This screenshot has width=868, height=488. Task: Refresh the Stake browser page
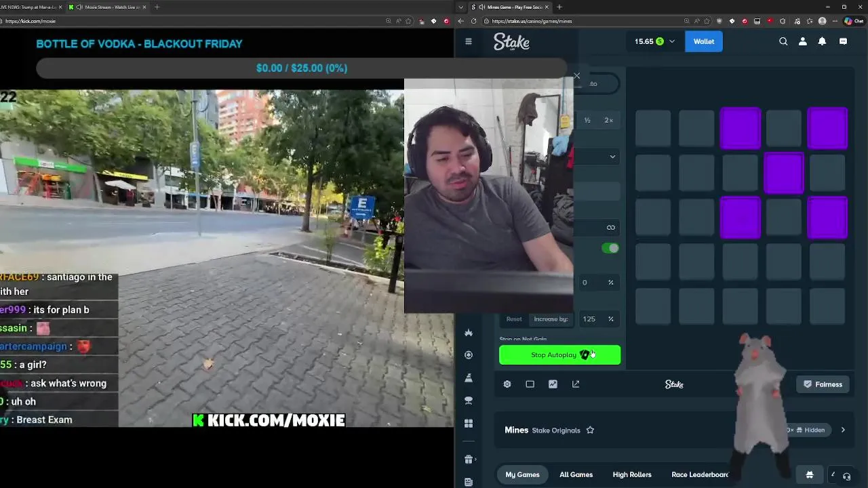[x=473, y=21]
